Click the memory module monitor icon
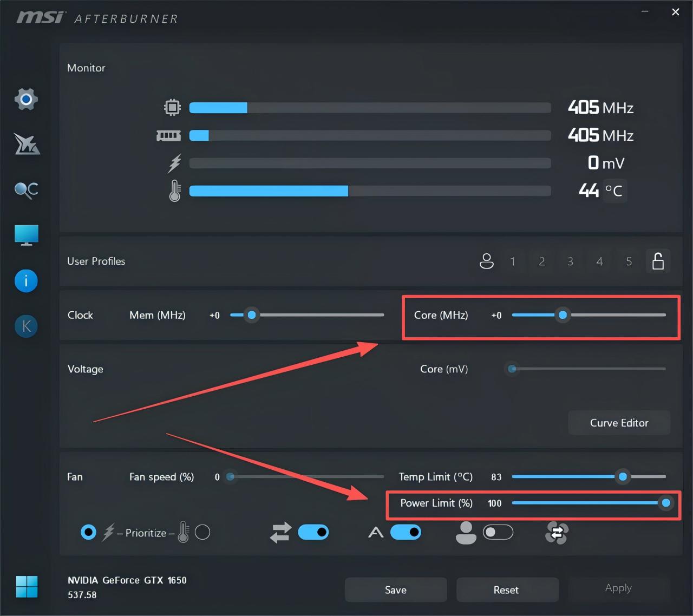Screen dimensions: 693x616 168,135
